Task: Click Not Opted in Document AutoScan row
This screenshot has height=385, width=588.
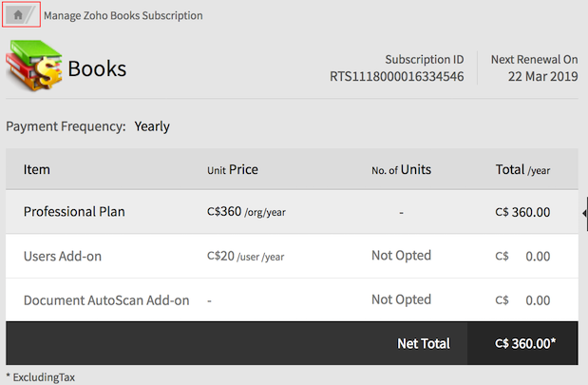Action: pyautogui.click(x=401, y=299)
